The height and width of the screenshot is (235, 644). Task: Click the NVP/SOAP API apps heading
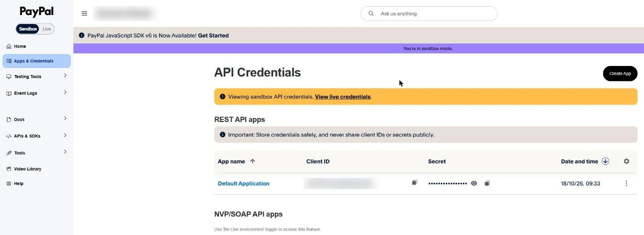point(248,214)
